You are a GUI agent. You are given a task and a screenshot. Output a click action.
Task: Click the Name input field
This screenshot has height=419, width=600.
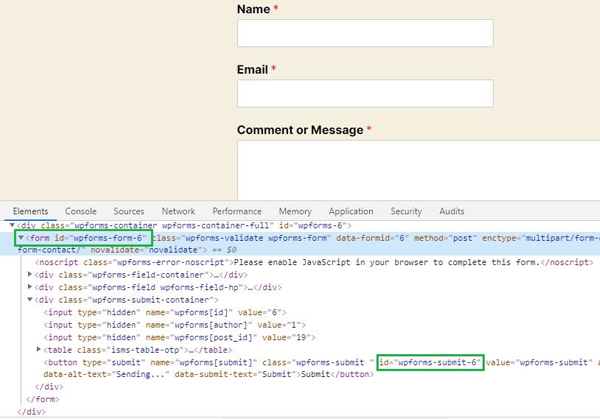(365, 33)
